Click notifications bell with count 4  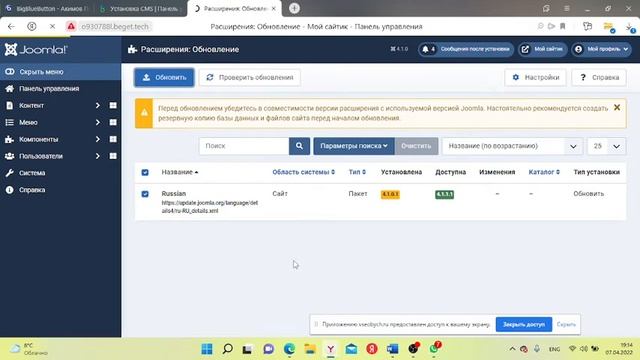pyautogui.click(x=428, y=49)
